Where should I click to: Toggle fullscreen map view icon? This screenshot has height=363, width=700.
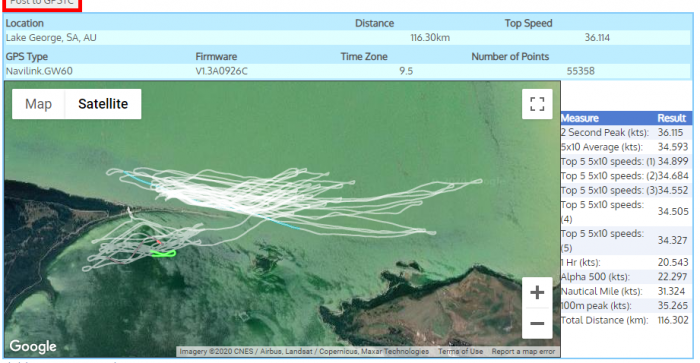[537, 104]
